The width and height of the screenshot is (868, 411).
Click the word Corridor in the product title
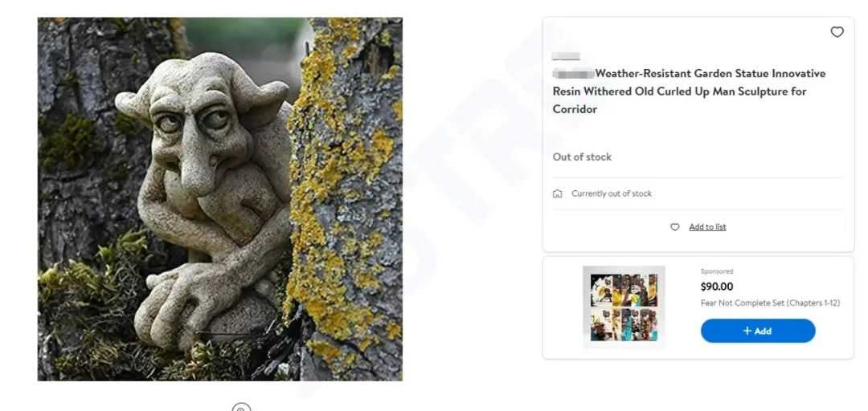tap(575, 109)
